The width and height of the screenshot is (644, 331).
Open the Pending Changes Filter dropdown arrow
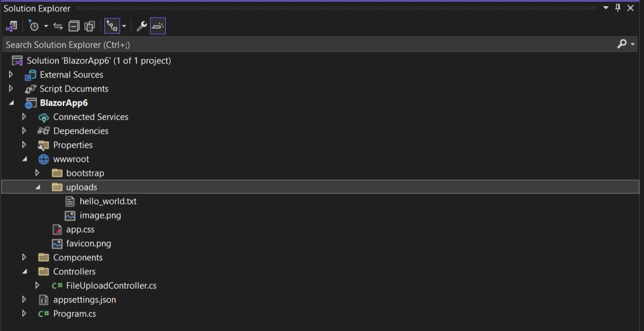click(x=46, y=26)
